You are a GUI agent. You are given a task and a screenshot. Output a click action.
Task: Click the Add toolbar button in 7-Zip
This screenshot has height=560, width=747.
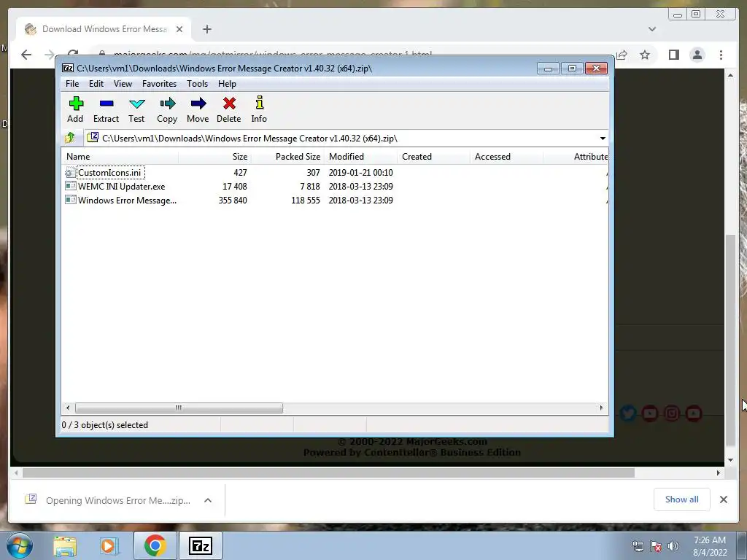(x=75, y=109)
